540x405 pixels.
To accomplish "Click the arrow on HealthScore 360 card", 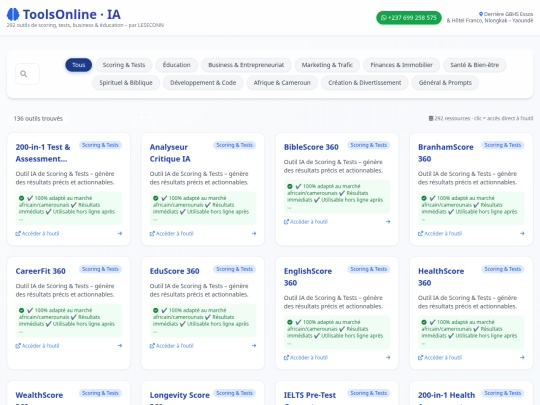I will pyautogui.click(x=522, y=357).
